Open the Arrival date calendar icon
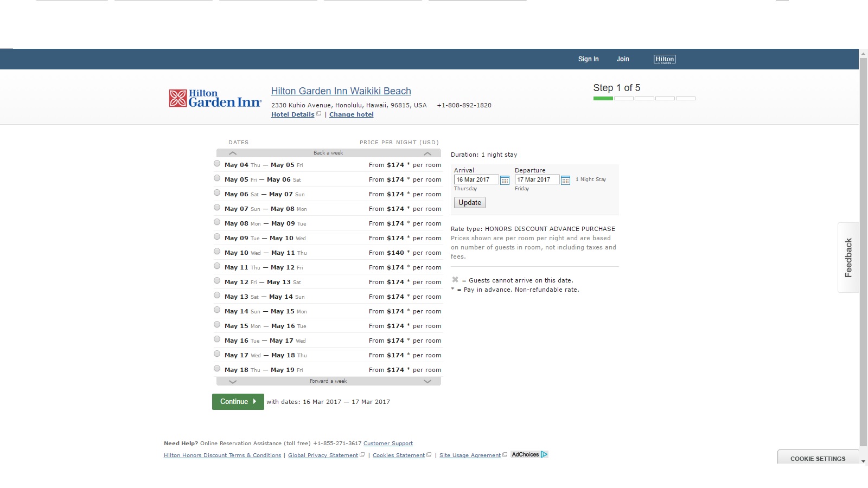The width and height of the screenshot is (868, 488). tap(505, 180)
